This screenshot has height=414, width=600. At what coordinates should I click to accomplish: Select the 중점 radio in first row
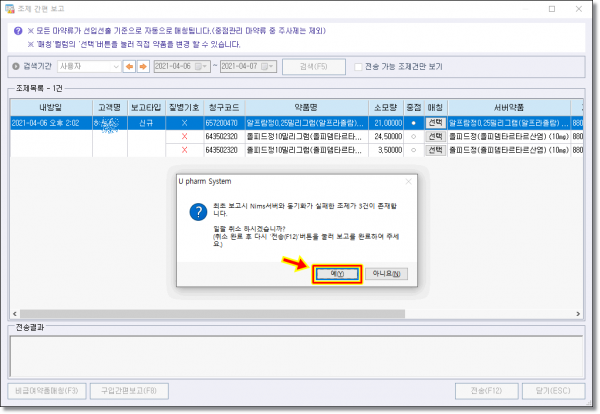coord(413,123)
